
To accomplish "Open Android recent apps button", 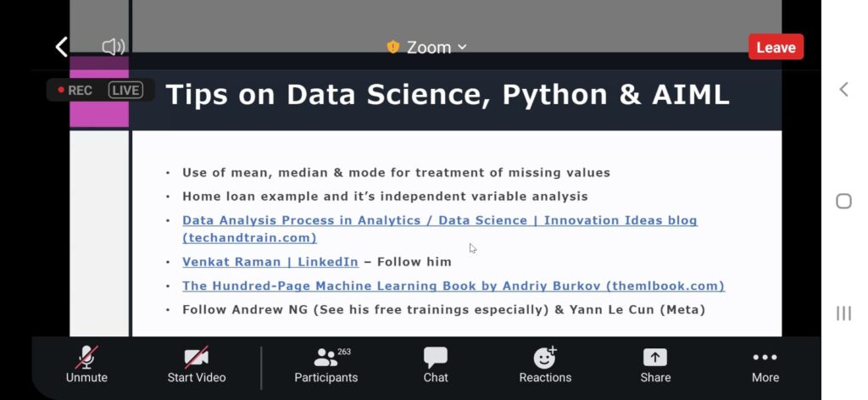I will [x=843, y=314].
